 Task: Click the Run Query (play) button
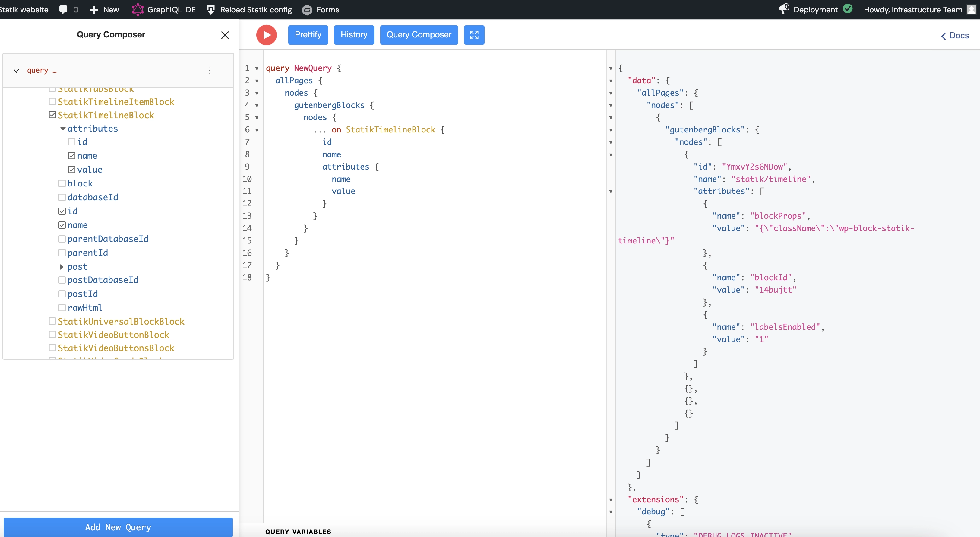point(266,35)
